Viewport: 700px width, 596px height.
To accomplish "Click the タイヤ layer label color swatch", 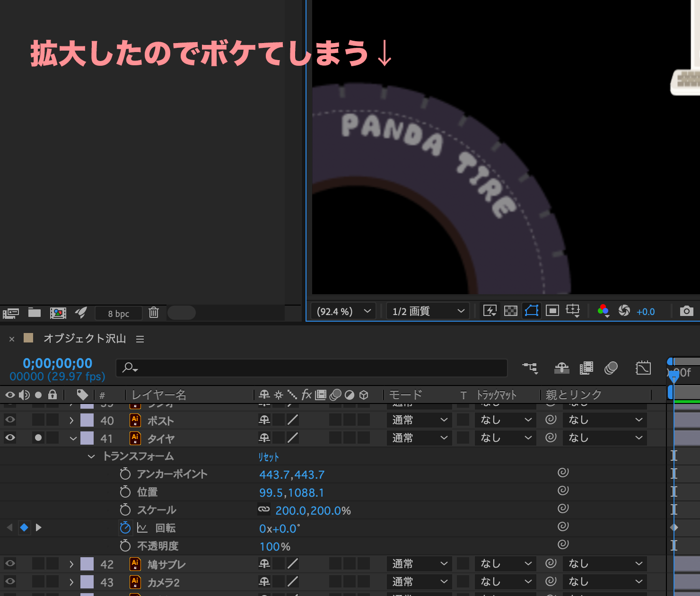I will pos(87,438).
